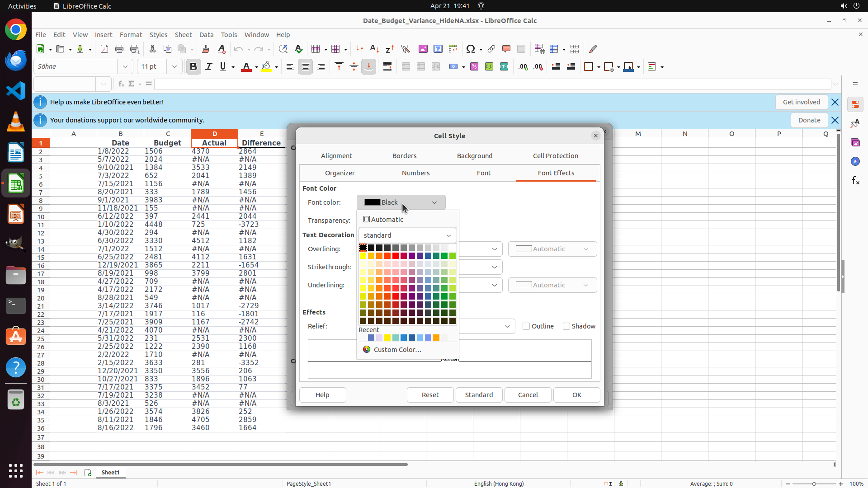Open Thunderbird from the dock
868x488 pixels.
tap(16, 61)
